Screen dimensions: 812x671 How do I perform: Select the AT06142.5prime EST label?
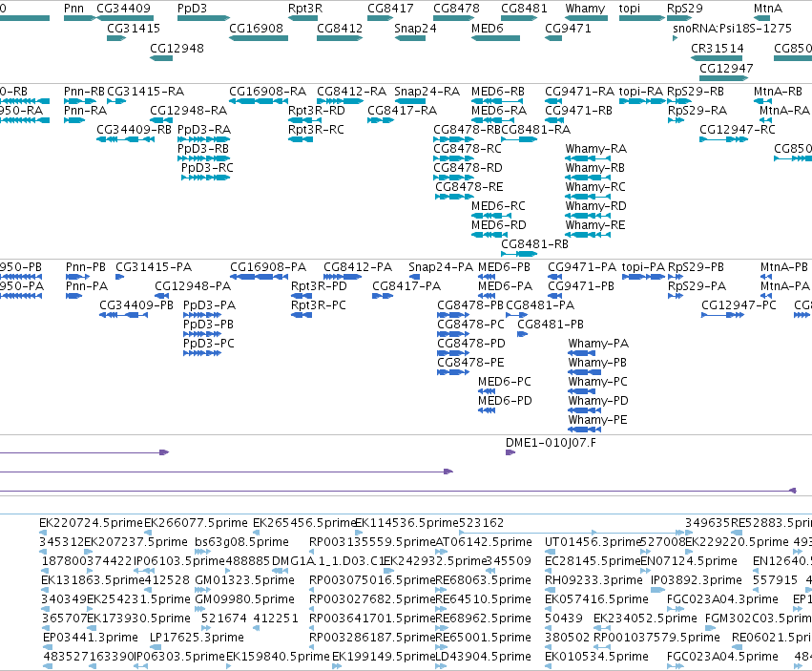click(484, 542)
